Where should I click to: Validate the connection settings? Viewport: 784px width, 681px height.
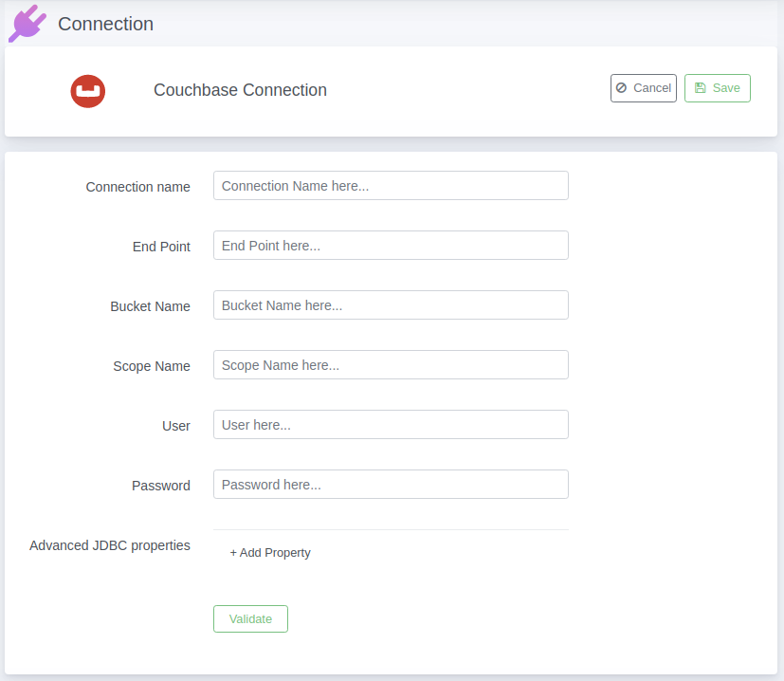point(250,619)
